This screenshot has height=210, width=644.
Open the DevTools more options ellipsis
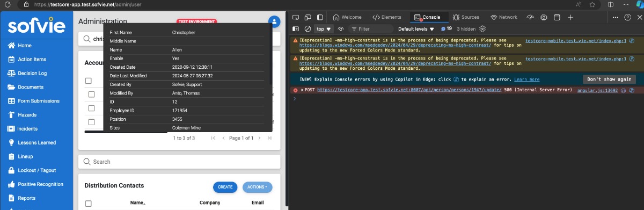pos(616,17)
